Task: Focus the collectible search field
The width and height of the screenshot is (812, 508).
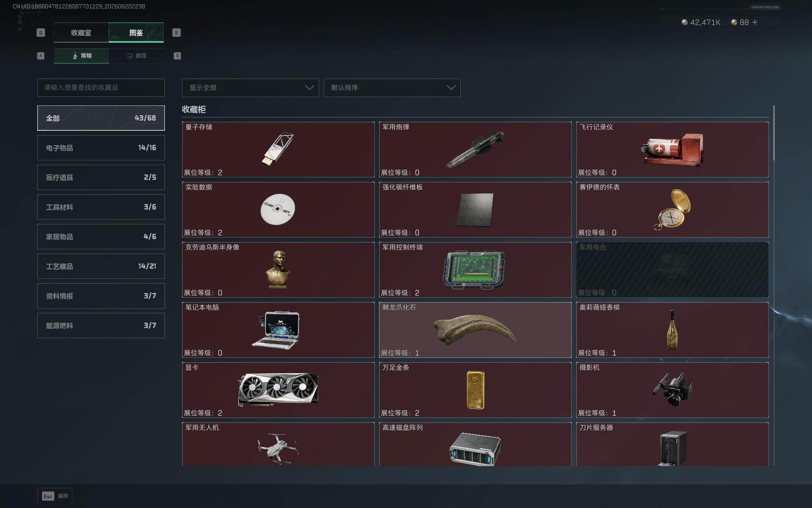Action: pos(101,88)
